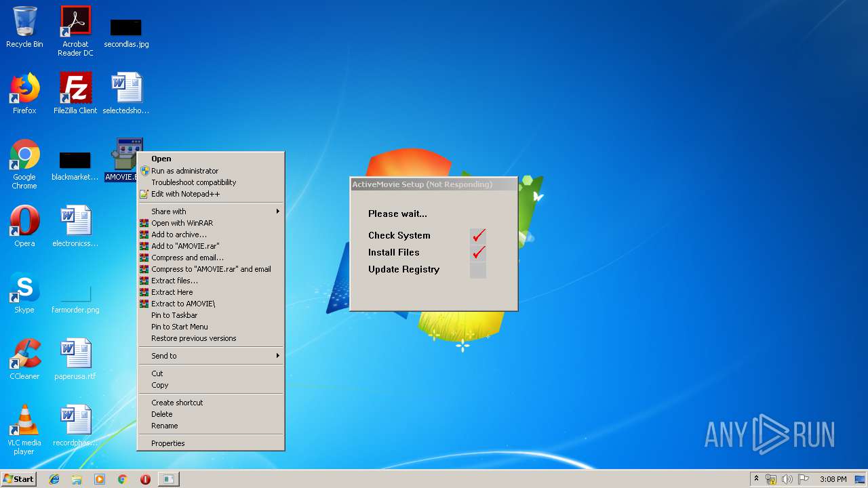Choose Open from the context menu
Screen dimensions: 868x488
tap(211, 159)
